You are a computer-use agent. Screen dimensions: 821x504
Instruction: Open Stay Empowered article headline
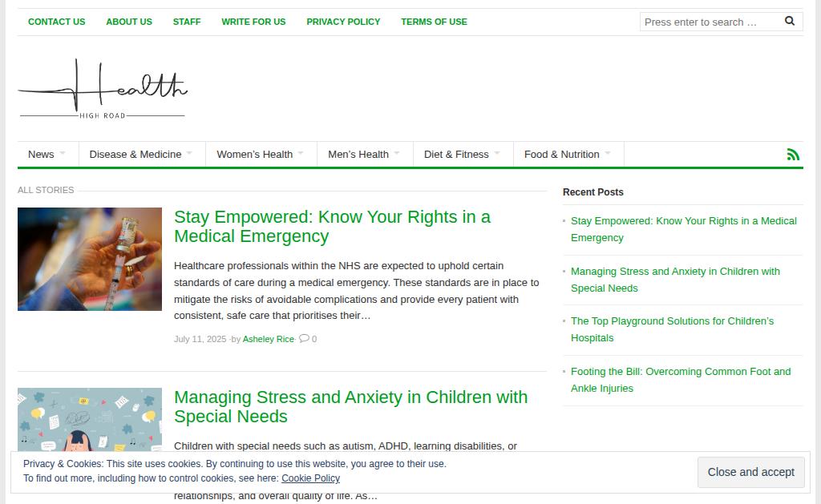(332, 227)
